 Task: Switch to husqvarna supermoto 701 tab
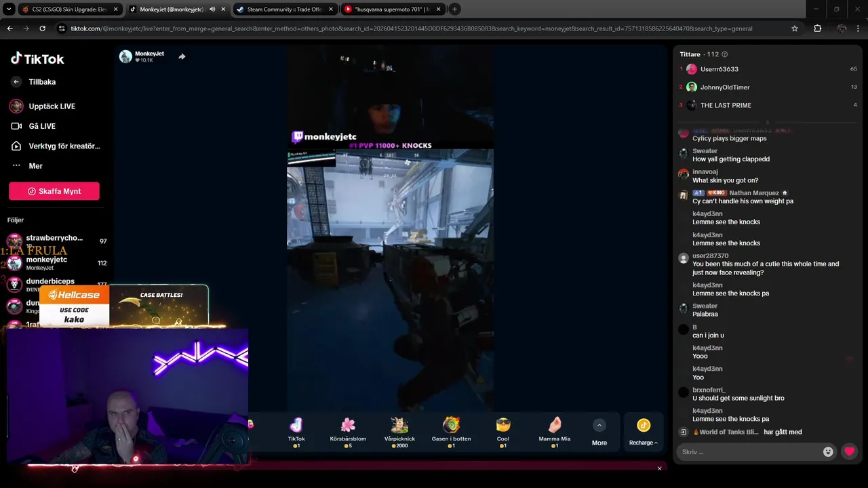coord(392,9)
